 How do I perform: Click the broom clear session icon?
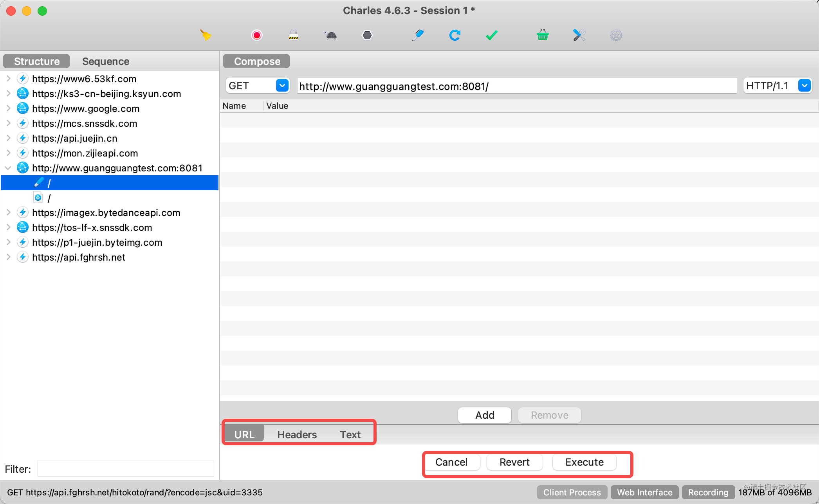click(206, 35)
